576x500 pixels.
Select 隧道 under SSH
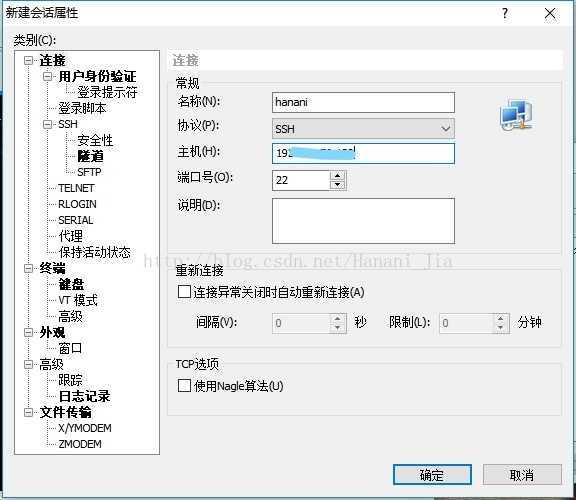tap(90, 157)
